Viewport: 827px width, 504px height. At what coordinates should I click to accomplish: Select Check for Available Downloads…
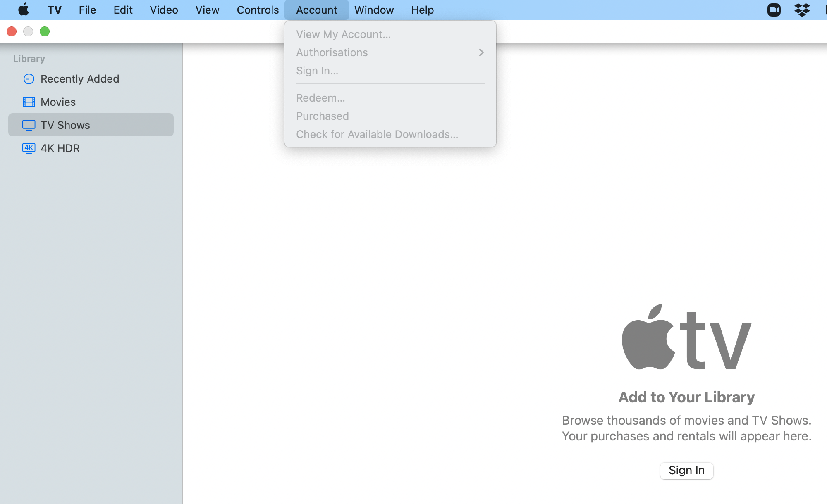pos(377,134)
